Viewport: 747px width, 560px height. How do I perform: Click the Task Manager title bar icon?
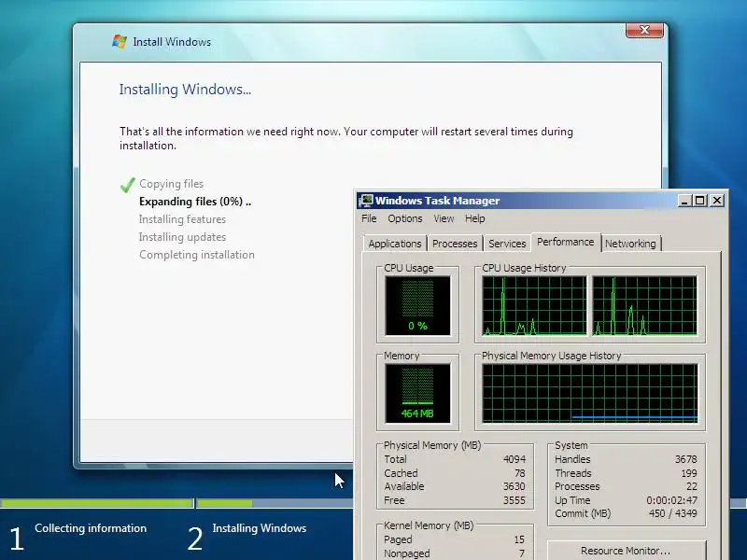click(366, 201)
